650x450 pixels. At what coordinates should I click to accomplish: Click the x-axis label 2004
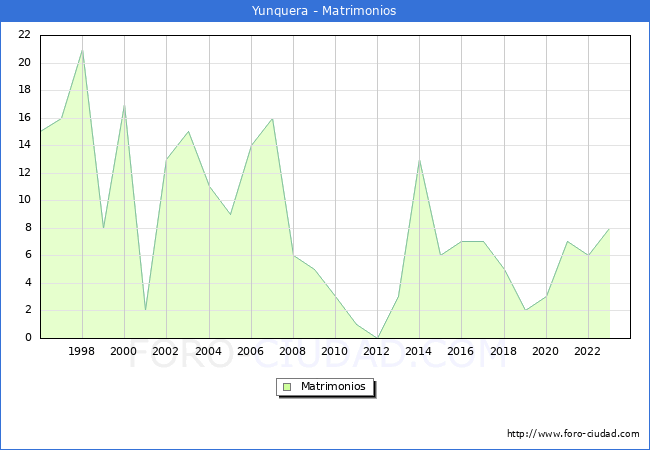click(x=208, y=351)
